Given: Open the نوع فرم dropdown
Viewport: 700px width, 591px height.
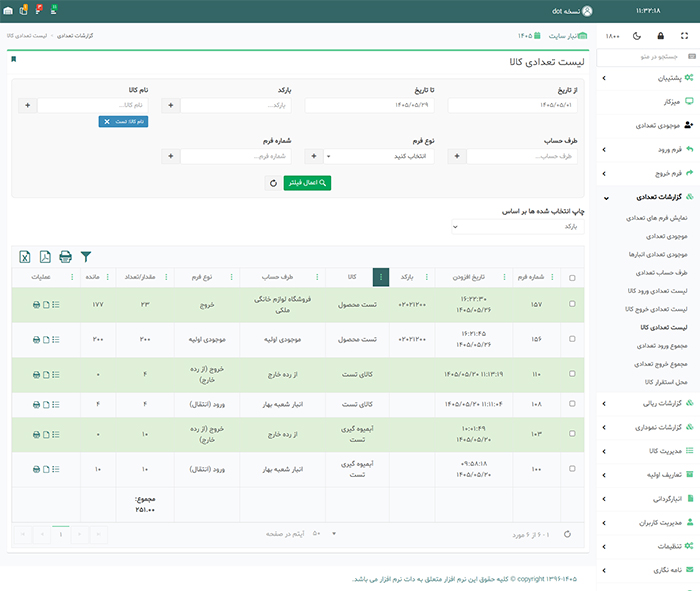Looking at the screenshot, I should point(379,156).
